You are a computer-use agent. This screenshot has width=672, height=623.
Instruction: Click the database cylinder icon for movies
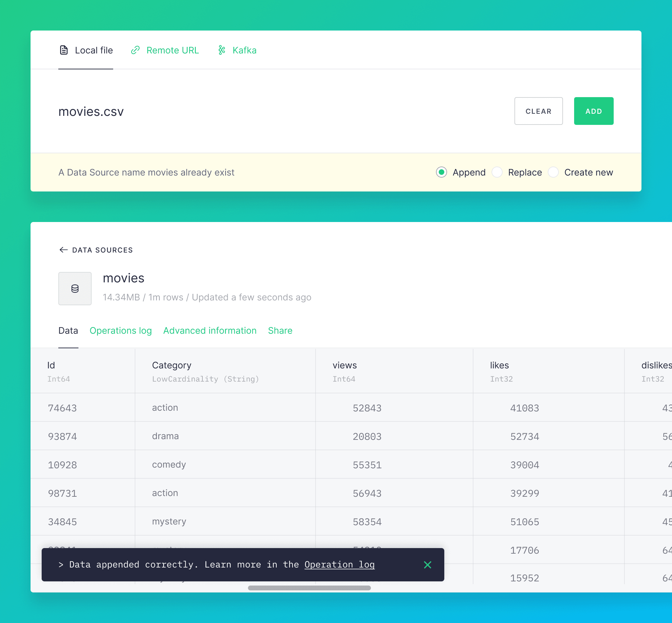(75, 288)
